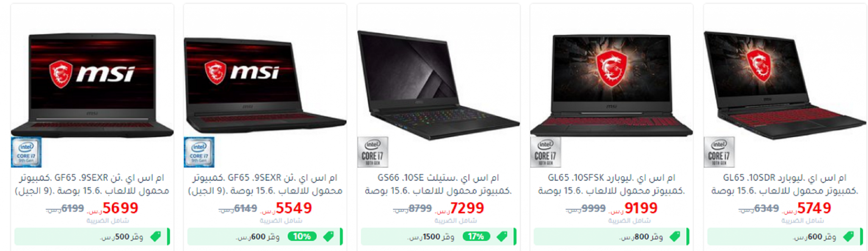Click Intel Core i7 9th Gen badge on 5699 laptop
The width and height of the screenshot is (868, 251).
click(26, 152)
